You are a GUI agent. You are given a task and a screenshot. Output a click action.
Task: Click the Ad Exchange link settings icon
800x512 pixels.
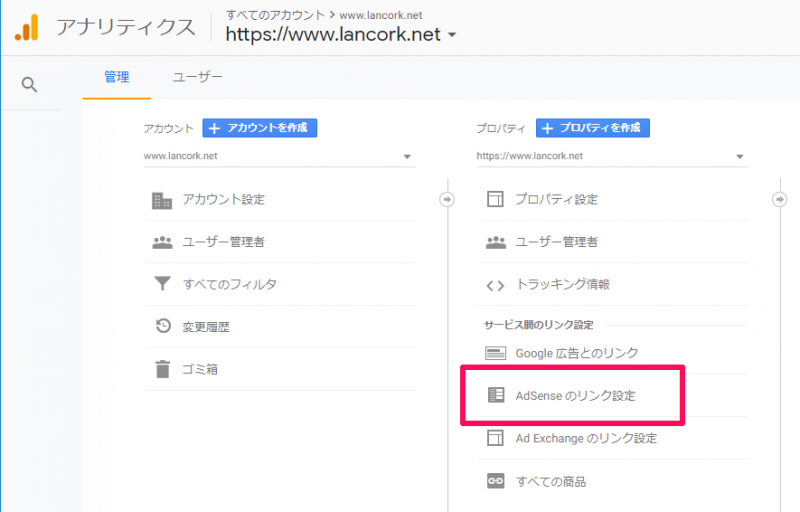[x=495, y=438]
